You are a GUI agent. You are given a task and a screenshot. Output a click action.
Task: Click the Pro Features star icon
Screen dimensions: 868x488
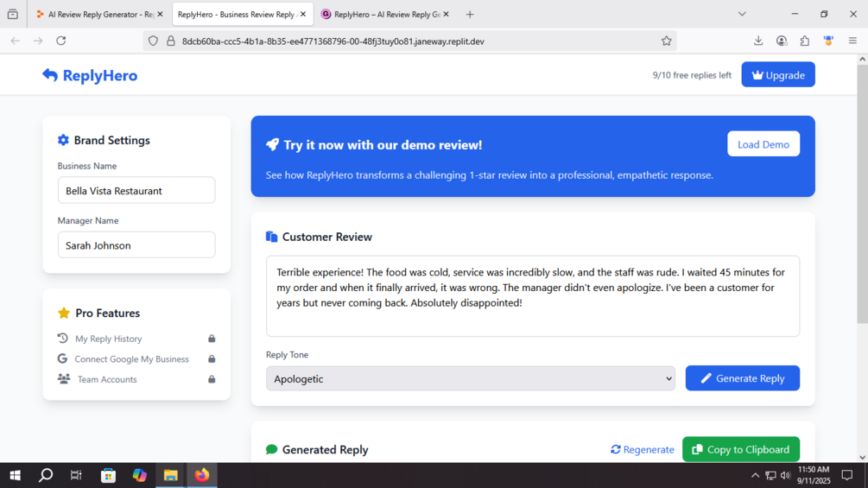[x=64, y=314]
